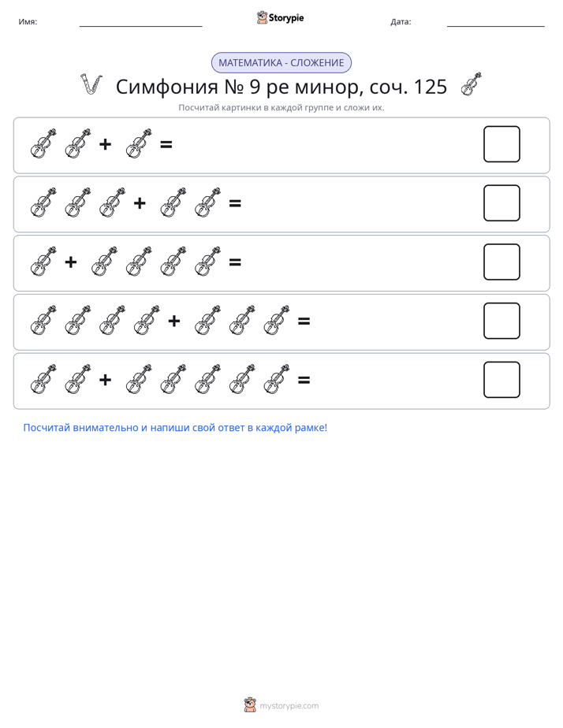Click the bear icon in the footer

coord(250,705)
